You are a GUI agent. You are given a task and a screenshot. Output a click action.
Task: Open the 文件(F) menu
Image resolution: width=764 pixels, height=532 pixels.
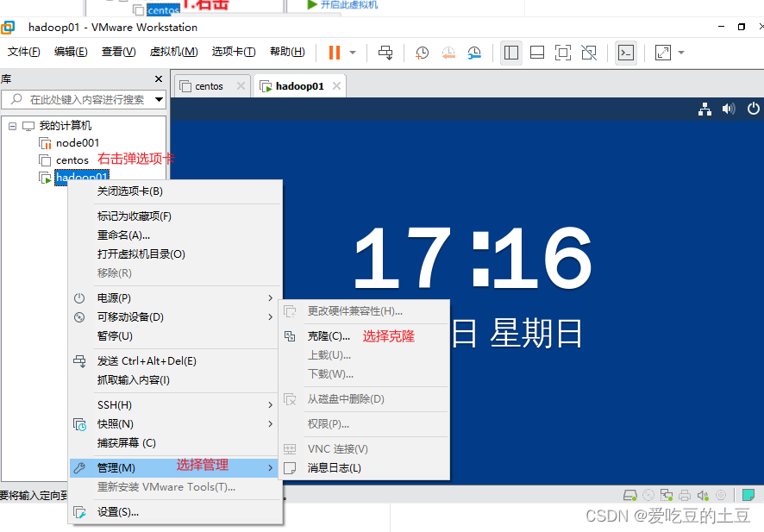23,52
